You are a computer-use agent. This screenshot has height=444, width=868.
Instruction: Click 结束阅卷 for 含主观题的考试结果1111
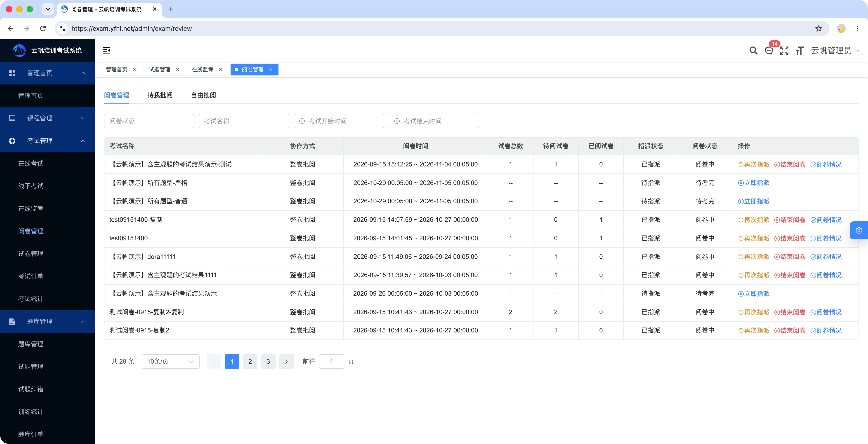(x=790, y=275)
